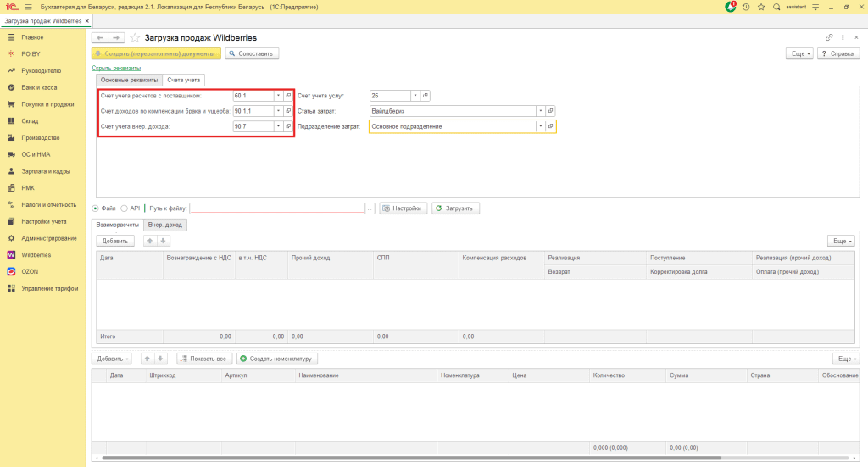Open the history clock icon
Screen dimensions: 868x467
[x=746, y=7]
